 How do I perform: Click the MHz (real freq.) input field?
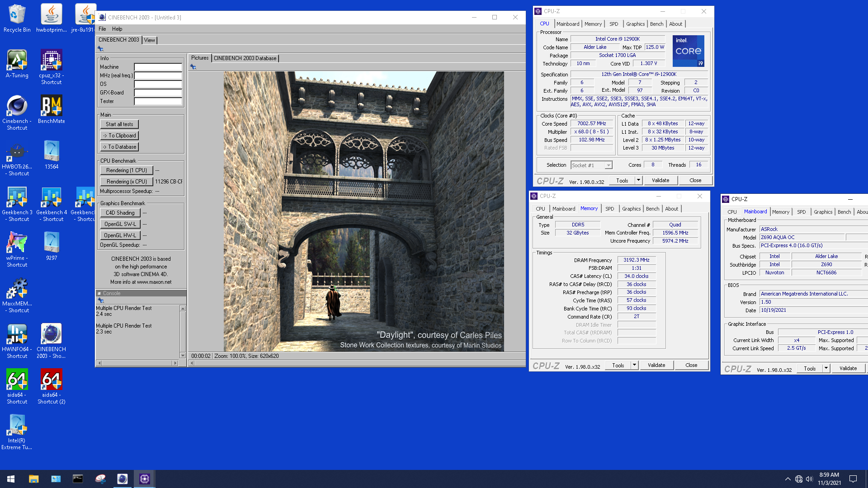pyautogui.click(x=158, y=75)
